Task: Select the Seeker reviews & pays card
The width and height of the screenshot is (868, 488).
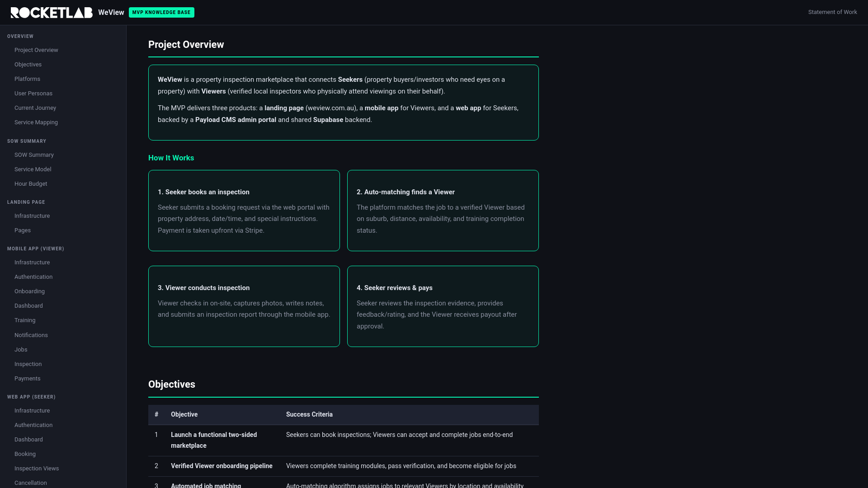Action: [443, 306]
